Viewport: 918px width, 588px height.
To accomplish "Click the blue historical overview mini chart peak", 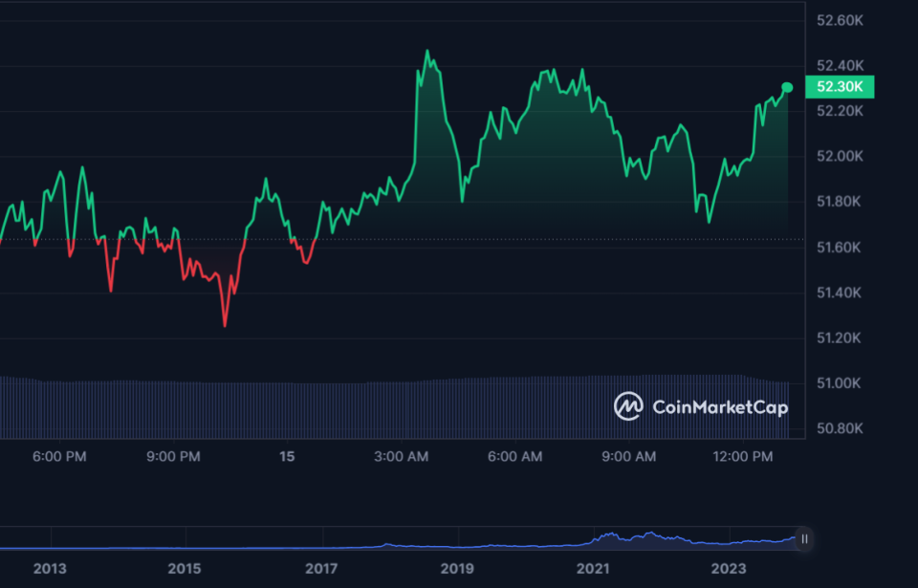I will coord(650,534).
